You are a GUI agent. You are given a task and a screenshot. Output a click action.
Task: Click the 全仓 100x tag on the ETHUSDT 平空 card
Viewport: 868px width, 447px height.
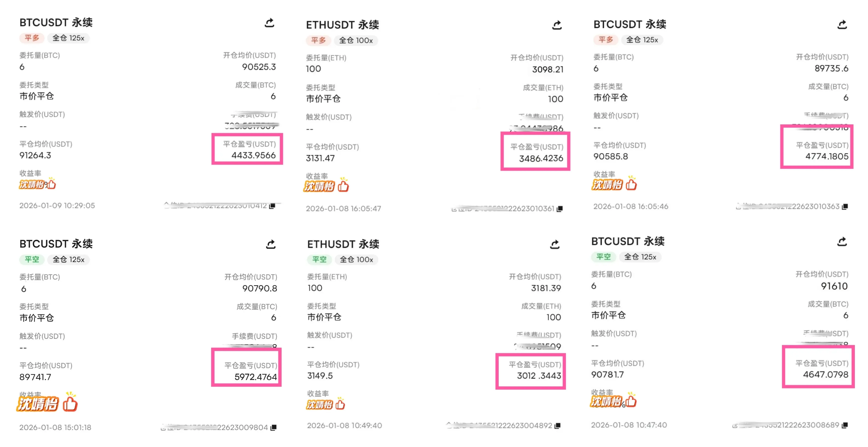point(356,259)
